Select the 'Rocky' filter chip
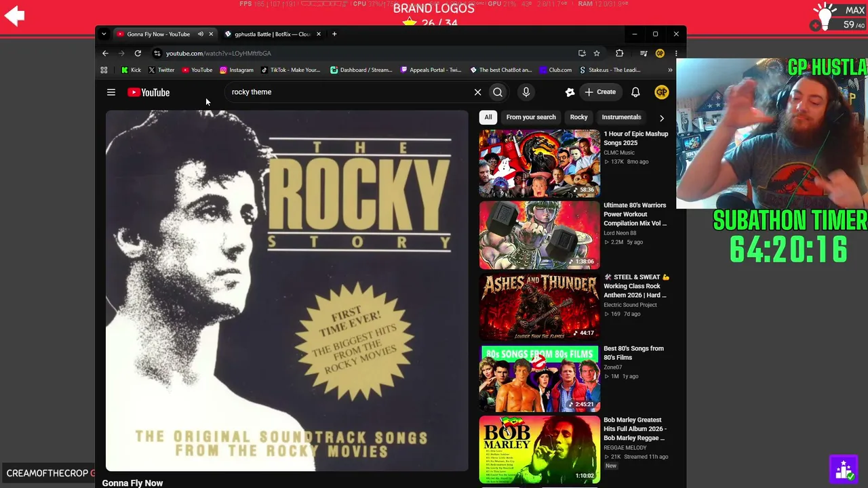Screen dimensions: 868x488 [578, 117]
